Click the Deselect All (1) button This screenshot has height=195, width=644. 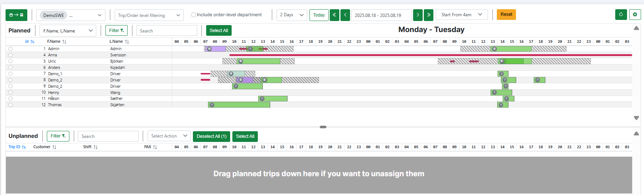click(x=211, y=136)
